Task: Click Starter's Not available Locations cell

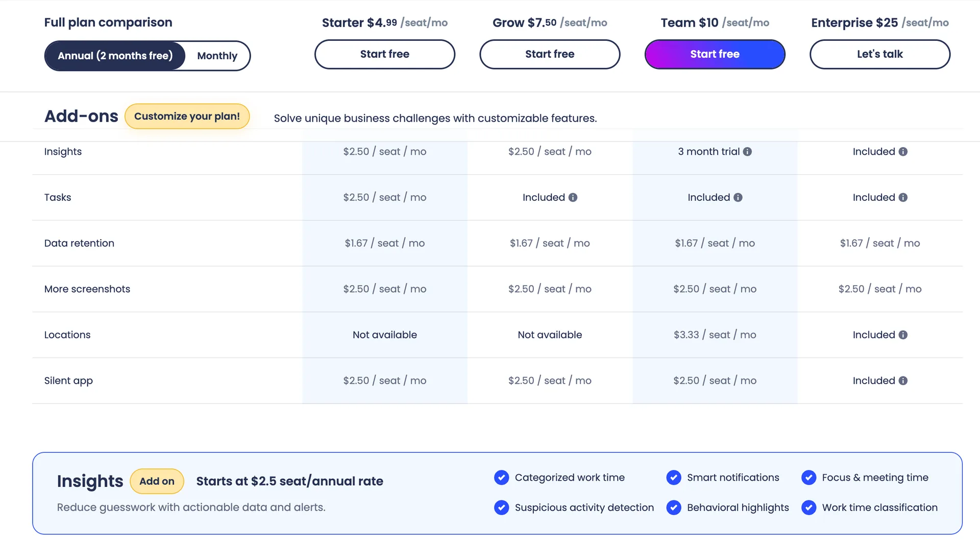Action: tap(385, 335)
